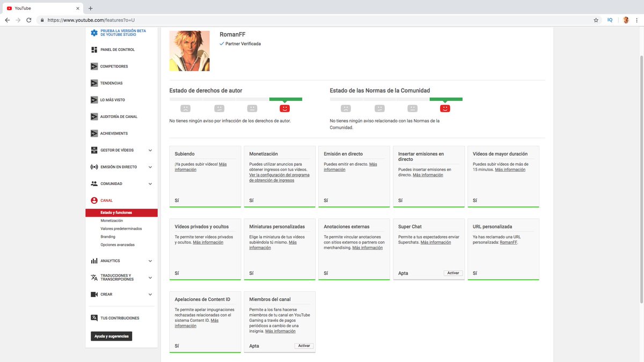Click the Ayuda y sugerencias button
Screen dimensions: 644x362
[x=112, y=336]
